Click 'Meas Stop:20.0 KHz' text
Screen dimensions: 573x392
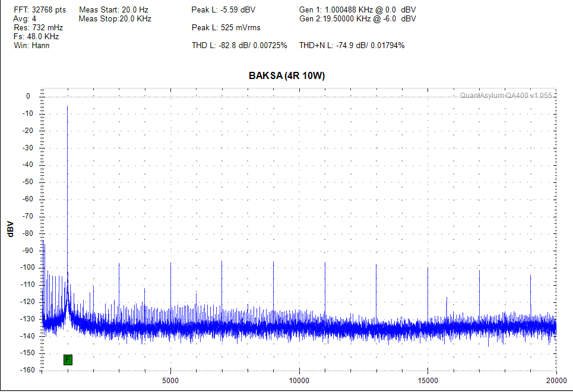[115, 18]
